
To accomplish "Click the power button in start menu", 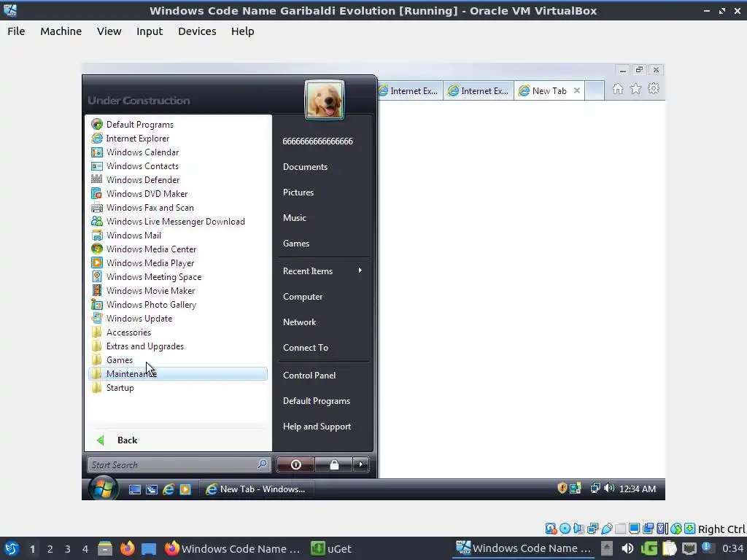I will [x=295, y=464].
